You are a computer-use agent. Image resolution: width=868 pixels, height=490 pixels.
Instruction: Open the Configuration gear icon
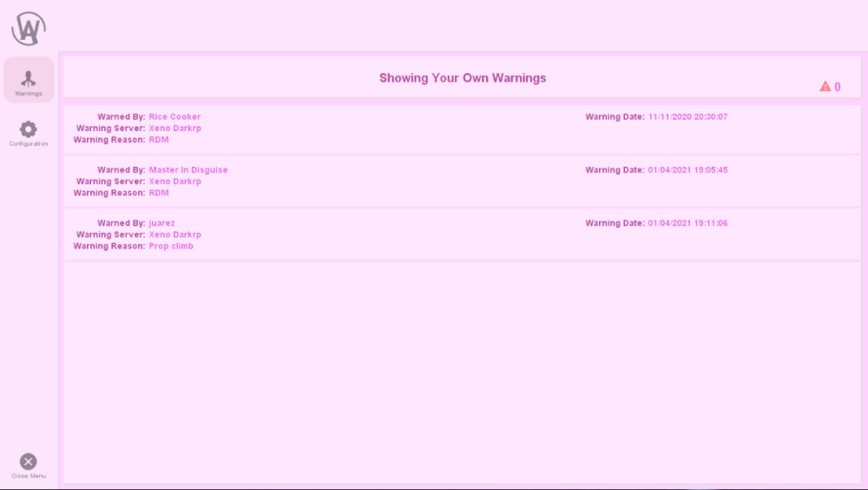click(x=29, y=130)
